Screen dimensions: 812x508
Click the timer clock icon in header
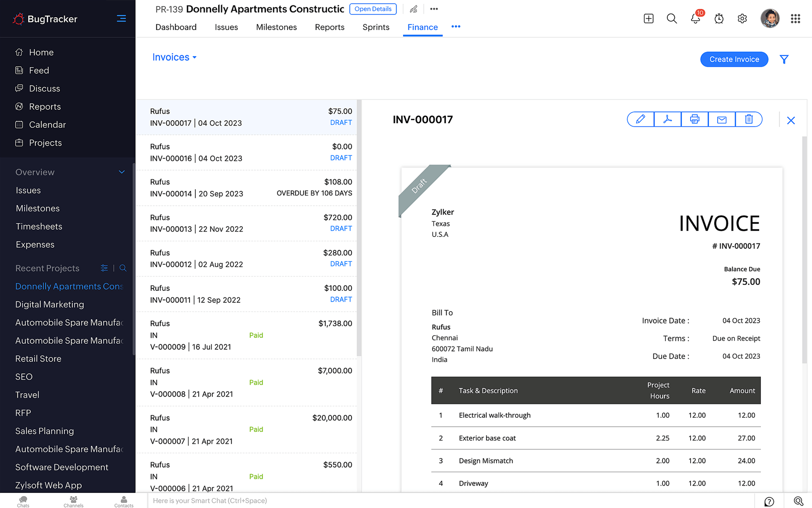pyautogui.click(x=719, y=19)
